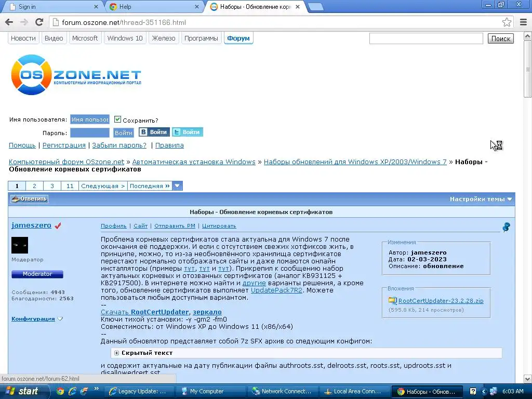The image size is (532, 399).
Task: Open the Программы menu item
Action: click(201, 38)
